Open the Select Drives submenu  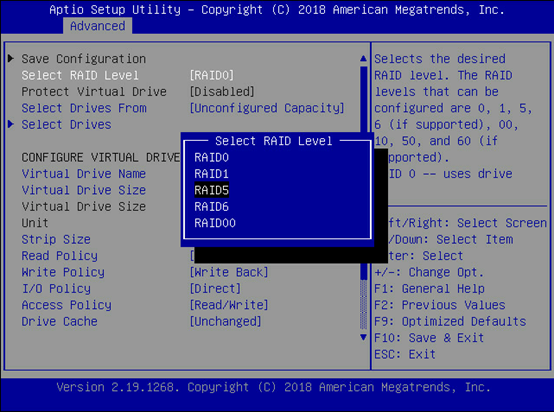(x=66, y=124)
